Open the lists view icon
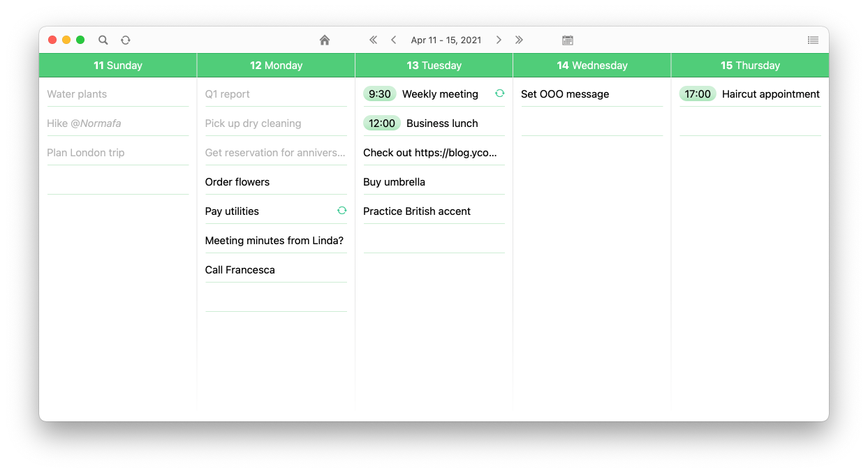The width and height of the screenshot is (868, 473). [x=813, y=40]
